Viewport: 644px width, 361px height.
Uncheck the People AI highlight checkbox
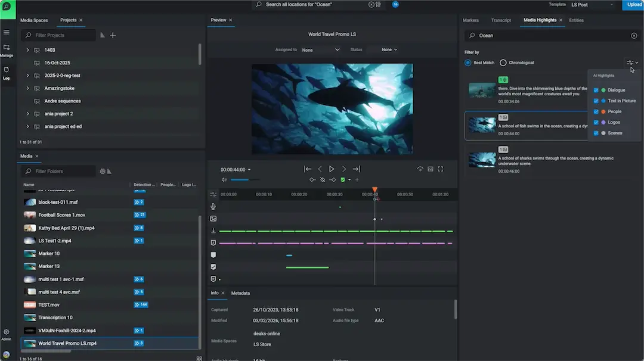pyautogui.click(x=596, y=111)
